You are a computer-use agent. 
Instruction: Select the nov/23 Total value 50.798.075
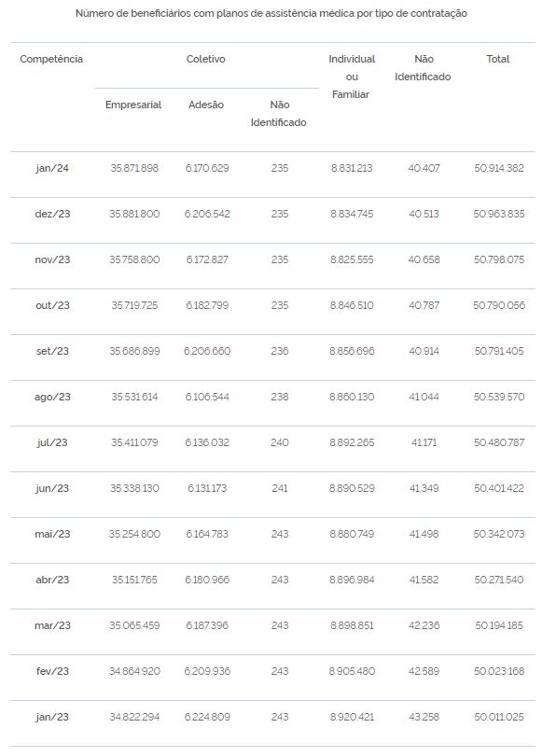(x=499, y=259)
